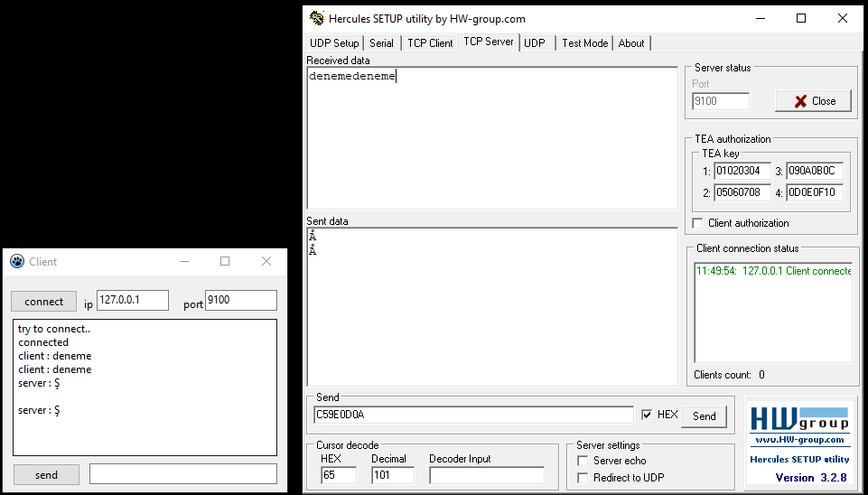
Task: Click the 'connected' log line in Client
Action: pyautogui.click(x=43, y=342)
